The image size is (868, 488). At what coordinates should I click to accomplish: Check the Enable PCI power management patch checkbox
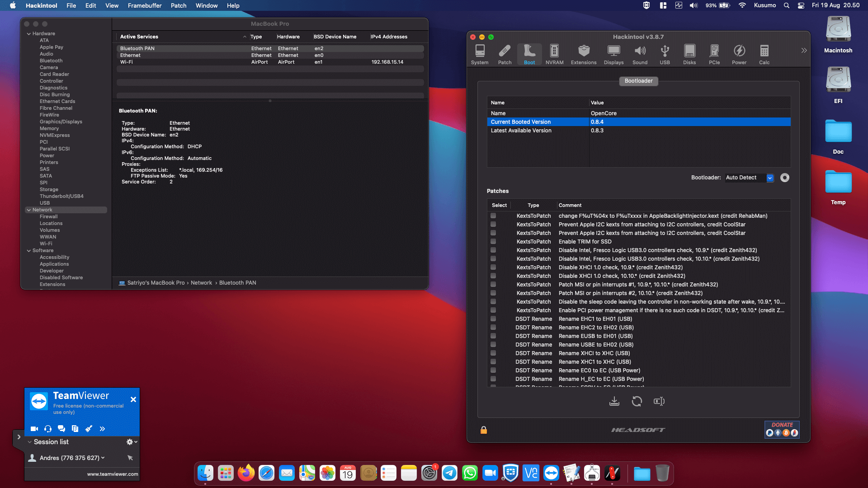pyautogui.click(x=493, y=310)
